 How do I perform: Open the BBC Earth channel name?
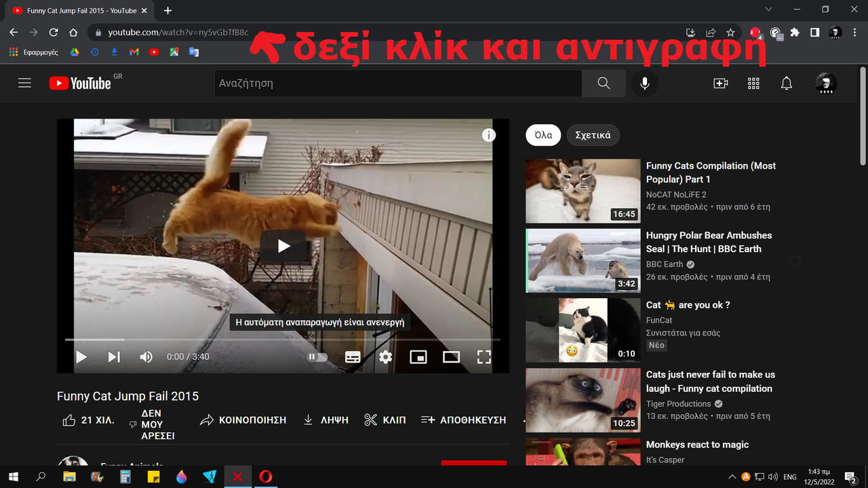pyautogui.click(x=665, y=264)
